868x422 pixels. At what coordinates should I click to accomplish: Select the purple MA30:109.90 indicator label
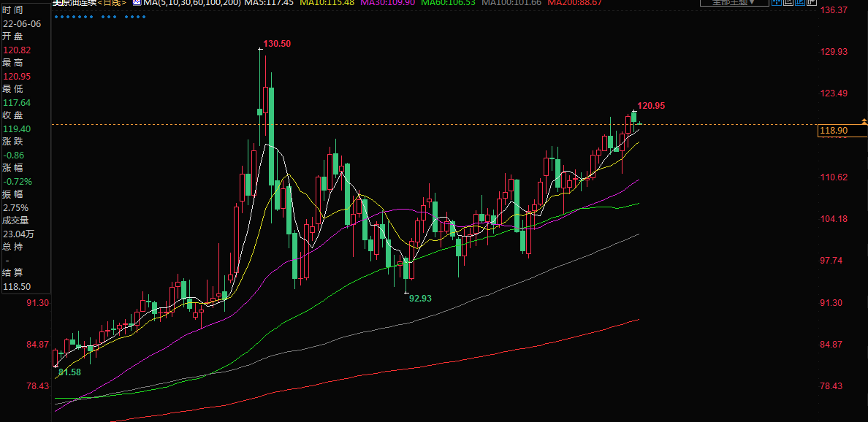(388, 3)
